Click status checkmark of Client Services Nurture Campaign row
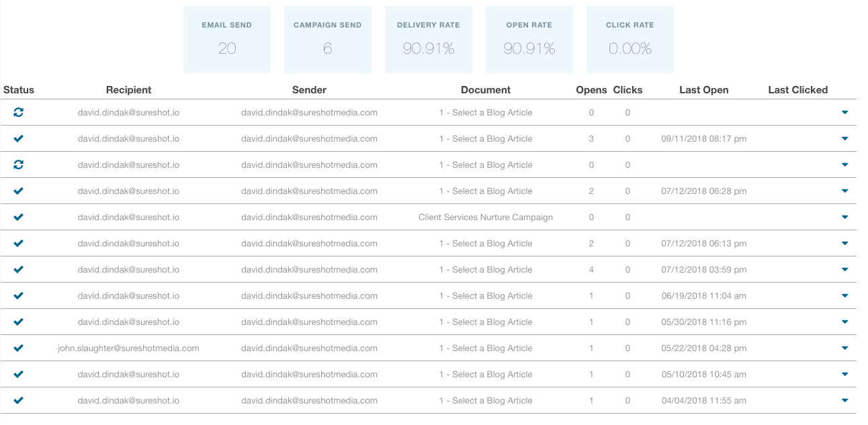The width and height of the screenshot is (868, 425). [18, 218]
